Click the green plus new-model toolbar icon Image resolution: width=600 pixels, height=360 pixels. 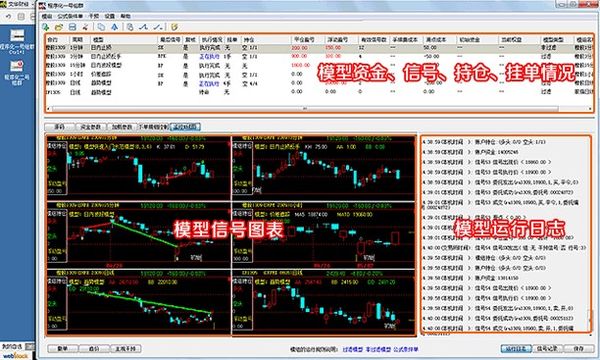(46, 27)
